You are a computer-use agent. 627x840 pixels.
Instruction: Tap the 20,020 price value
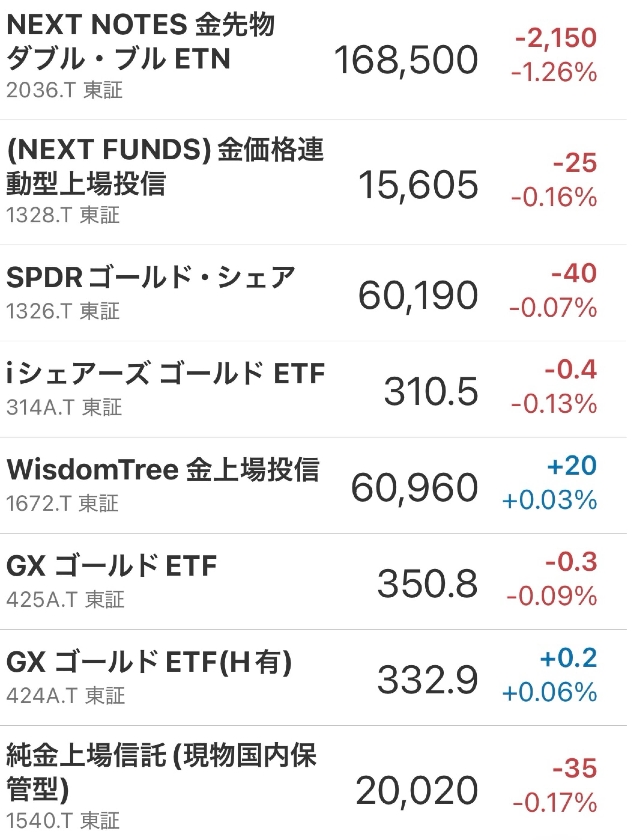click(x=416, y=791)
